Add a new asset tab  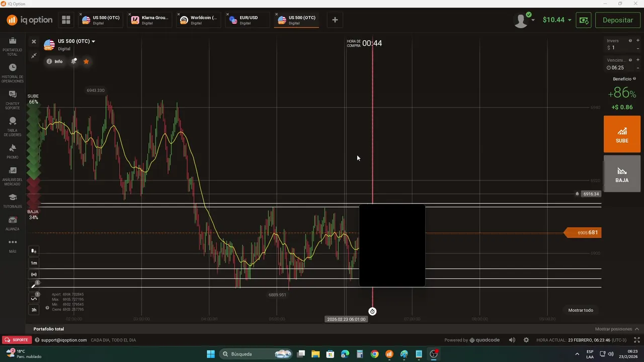[x=335, y=20]
